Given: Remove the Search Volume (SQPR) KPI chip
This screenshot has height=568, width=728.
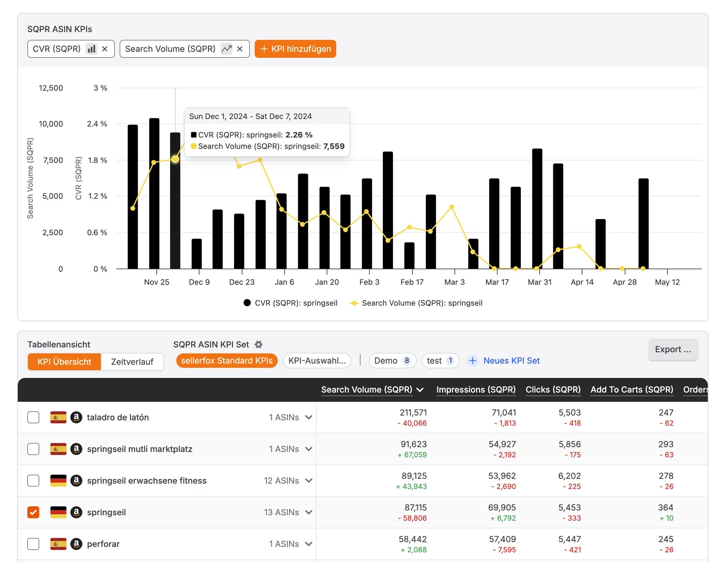Looking at the screenshot, I should coord(240,48).
